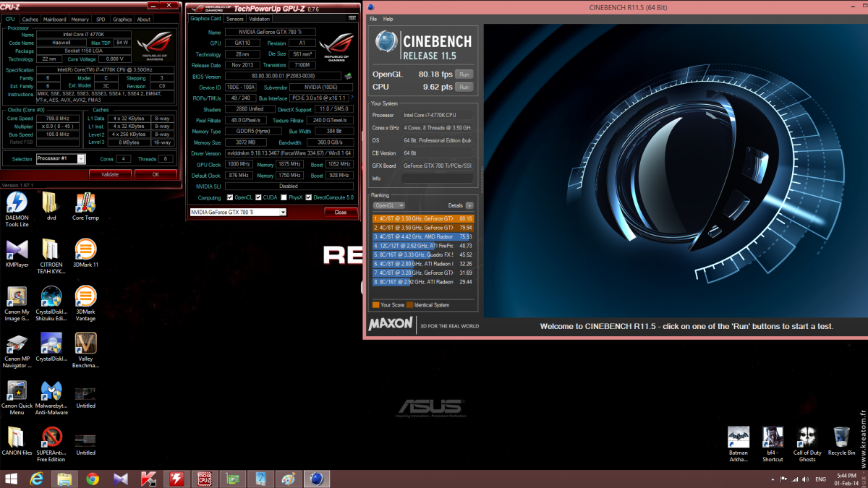Open Internet Explorer from taskbar

[37, 479]
